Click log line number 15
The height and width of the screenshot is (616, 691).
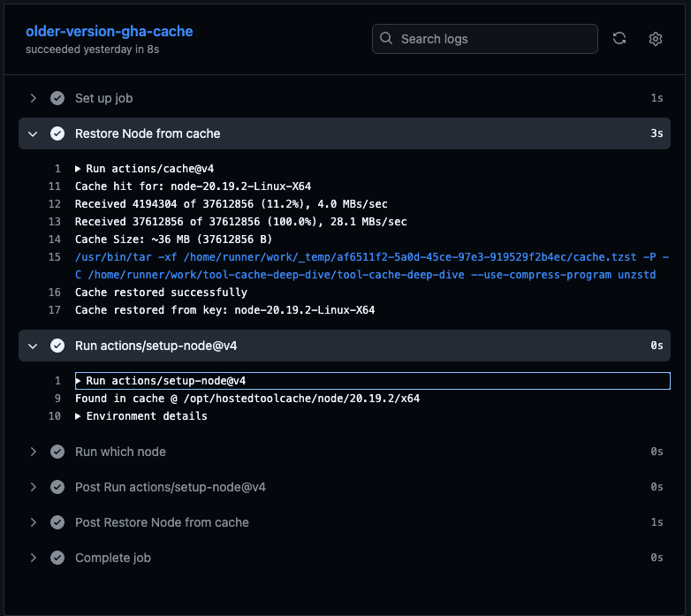[x=54, y=257]
